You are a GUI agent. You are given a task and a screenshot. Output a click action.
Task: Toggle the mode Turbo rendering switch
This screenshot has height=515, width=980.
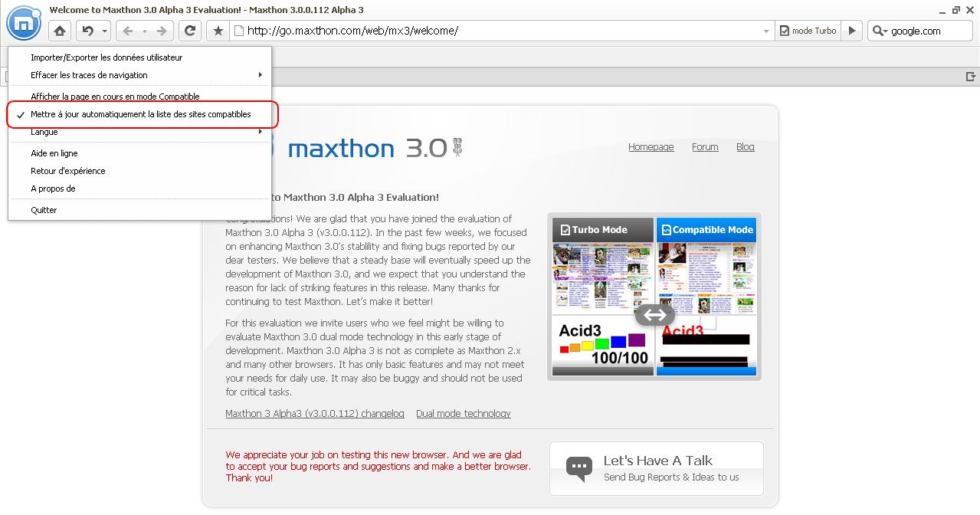(x=808, y=31)
